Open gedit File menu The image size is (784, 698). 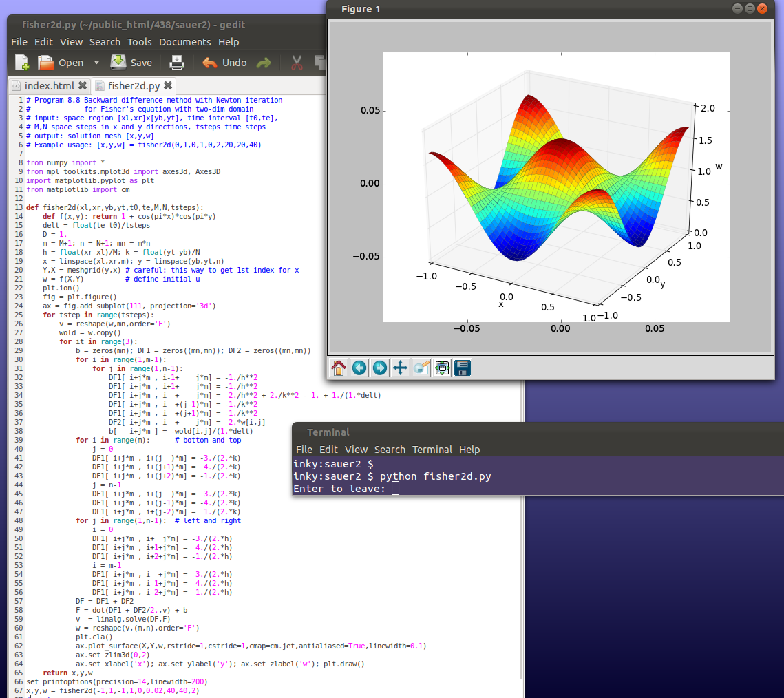(x=19, y=42)
